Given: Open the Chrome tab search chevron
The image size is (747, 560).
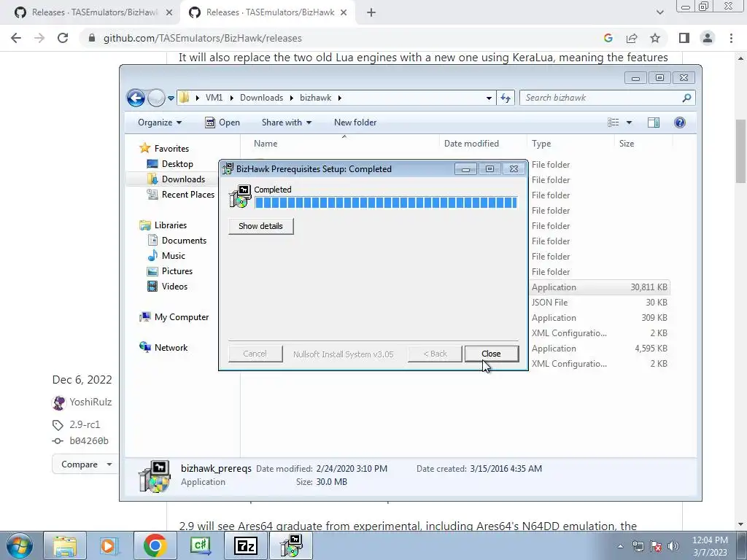Looking at the screenshot, I should [x=659, y=12].
